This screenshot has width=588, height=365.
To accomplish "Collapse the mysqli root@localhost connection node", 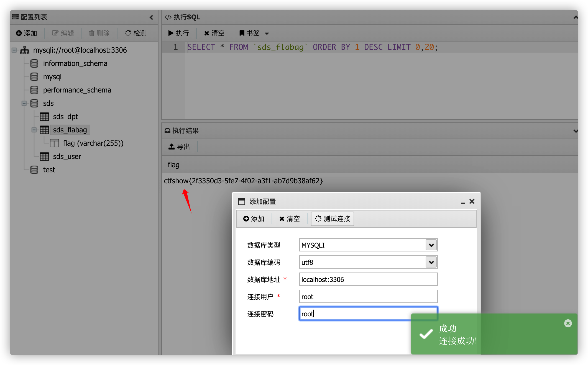I will (14, 50).
